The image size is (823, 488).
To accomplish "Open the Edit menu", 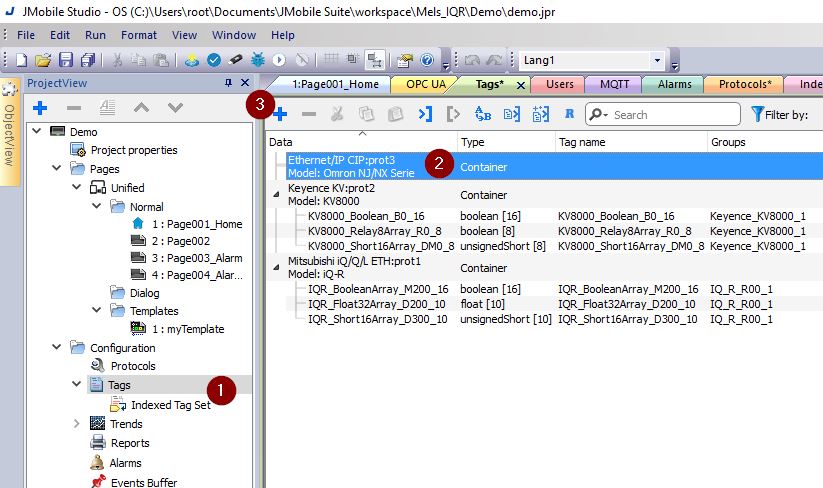I will (60, 35).
